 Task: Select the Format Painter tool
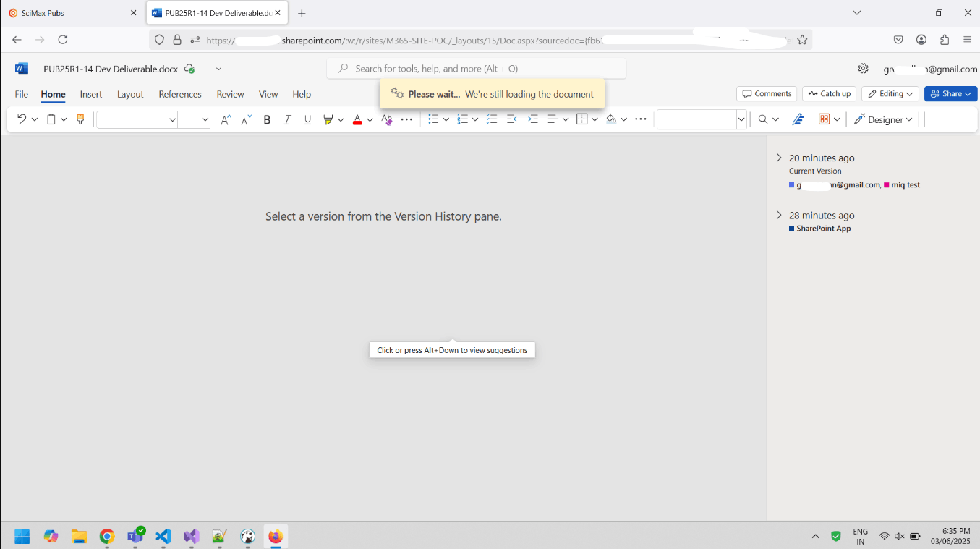(80, 119)
